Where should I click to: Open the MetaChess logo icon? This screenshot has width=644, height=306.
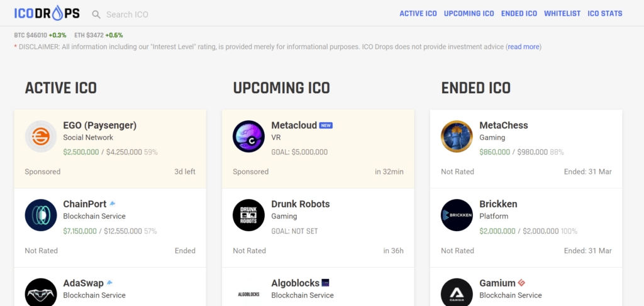pyautogui.click(x=457, y=136)
